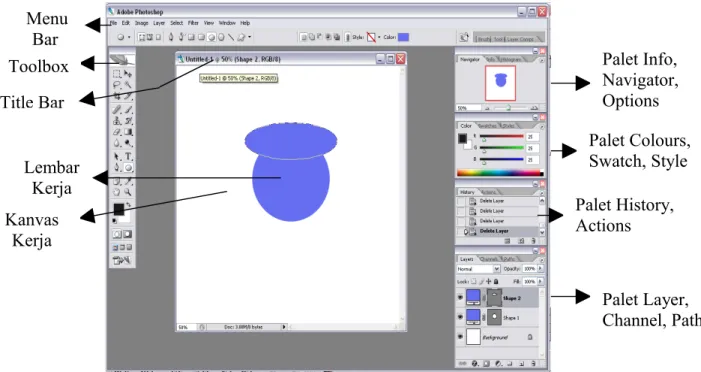Click the foreground color swatch in toolbox
The image size is (701, 372).
118,210
